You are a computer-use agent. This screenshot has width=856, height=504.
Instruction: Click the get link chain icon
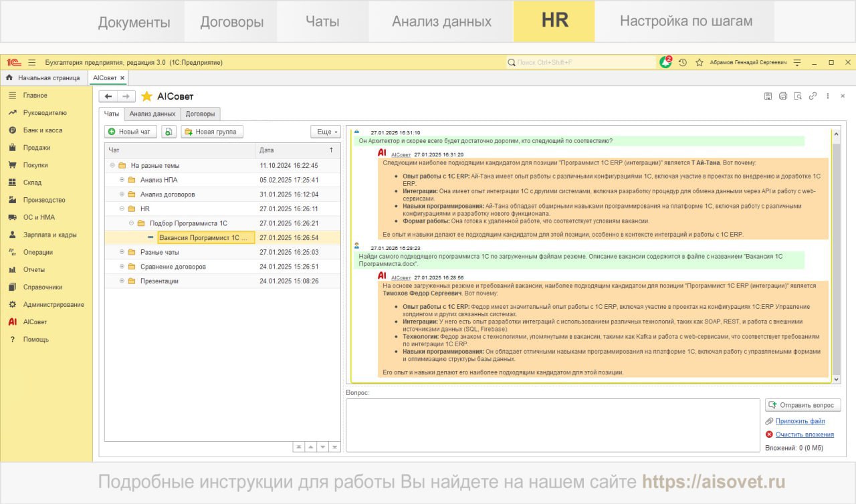813,96
